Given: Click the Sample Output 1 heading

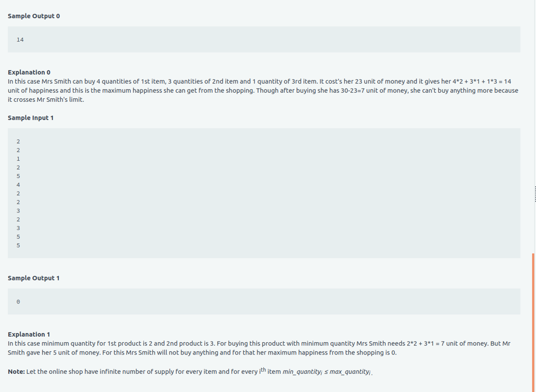Looking at the screenshot, I should pos(34,278).
